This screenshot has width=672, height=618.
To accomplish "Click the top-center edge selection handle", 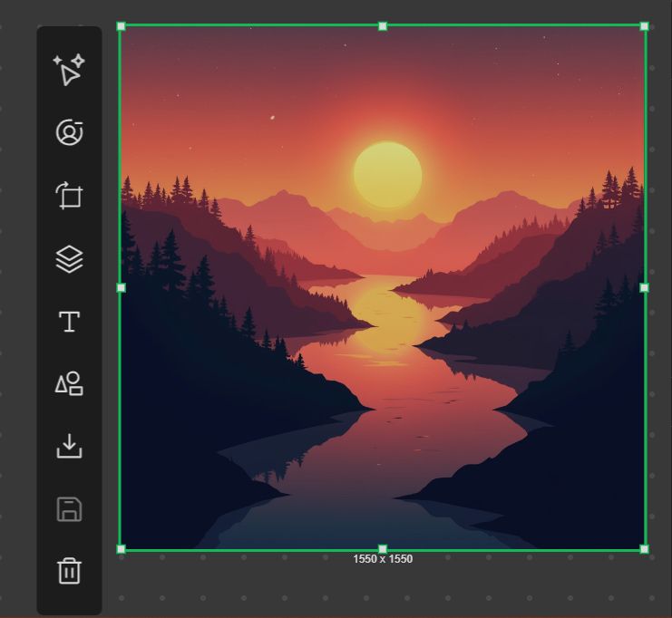I will [383, 26].
